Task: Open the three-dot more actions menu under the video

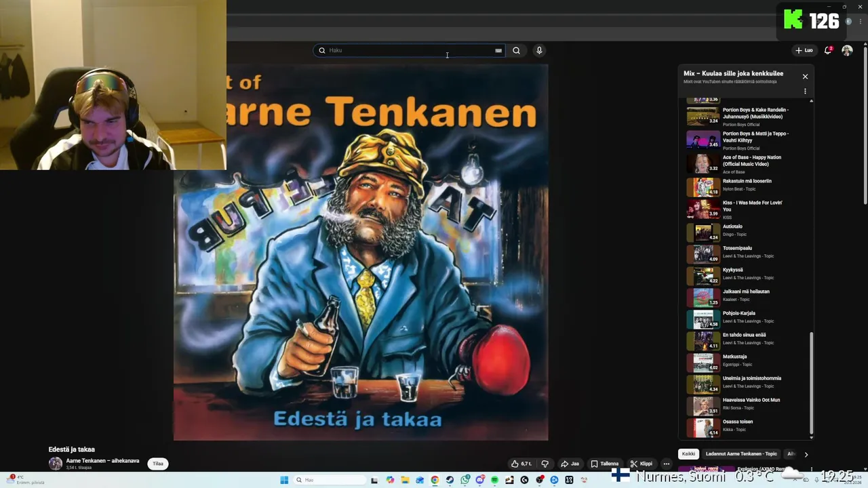Action: point(666,464)
